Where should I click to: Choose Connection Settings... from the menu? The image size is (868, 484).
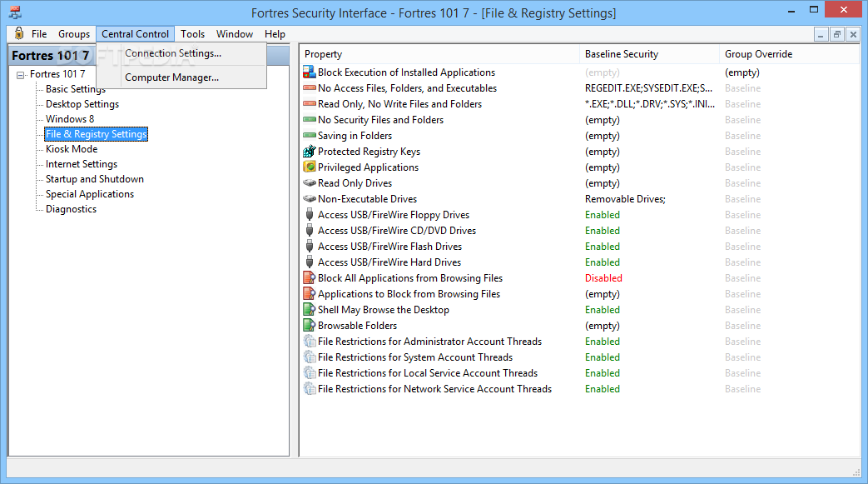click(x=181, y=53)
